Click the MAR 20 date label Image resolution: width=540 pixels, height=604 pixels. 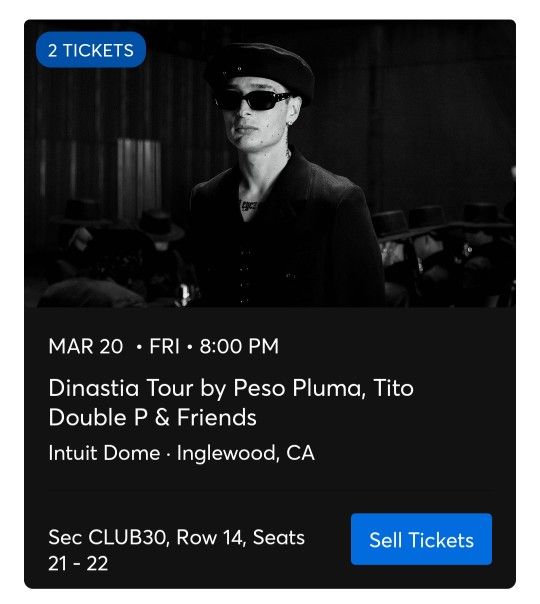tap(86, 346)
